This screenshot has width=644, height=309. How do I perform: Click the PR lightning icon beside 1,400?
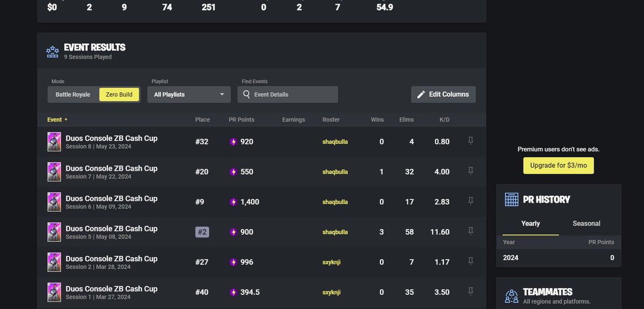tap(233, 202)
